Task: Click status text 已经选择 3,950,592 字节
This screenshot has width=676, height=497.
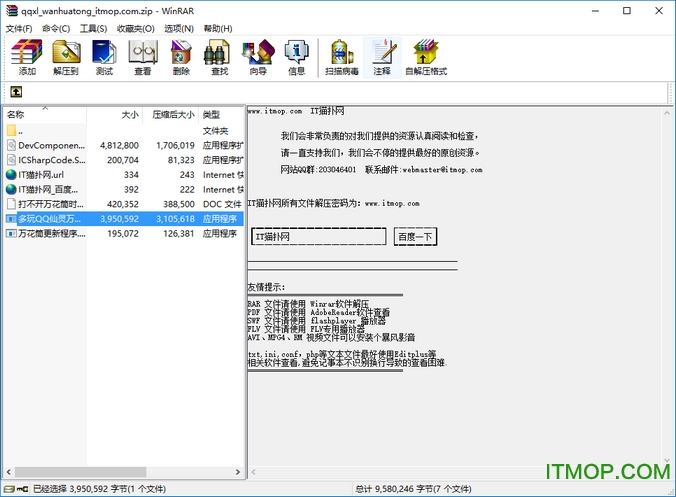Action: click(100, 489)
